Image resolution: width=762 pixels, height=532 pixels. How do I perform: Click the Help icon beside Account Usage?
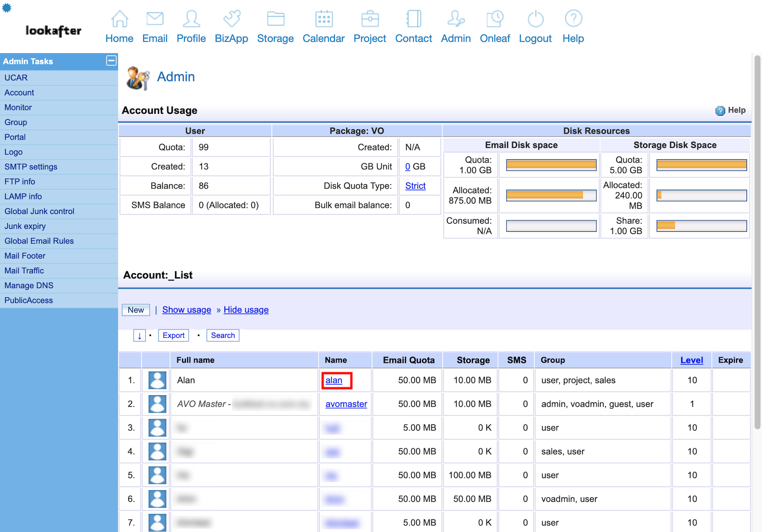[x=720, y=110]
